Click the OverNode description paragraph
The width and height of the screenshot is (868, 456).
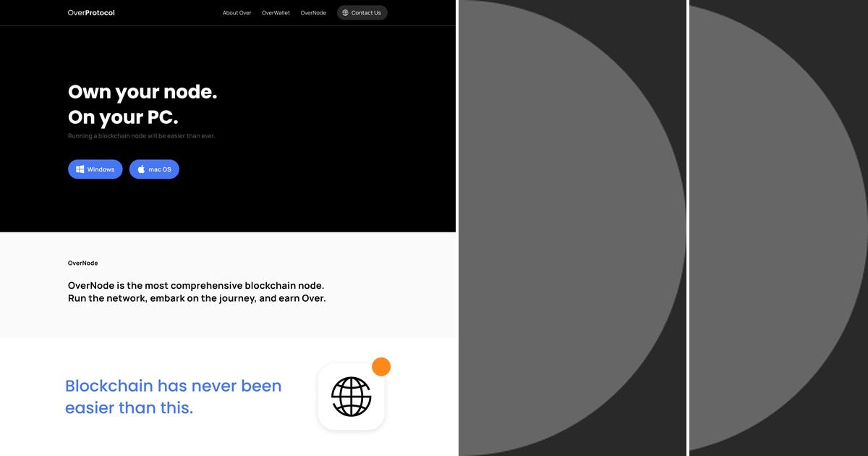click(x=197, y=292)
